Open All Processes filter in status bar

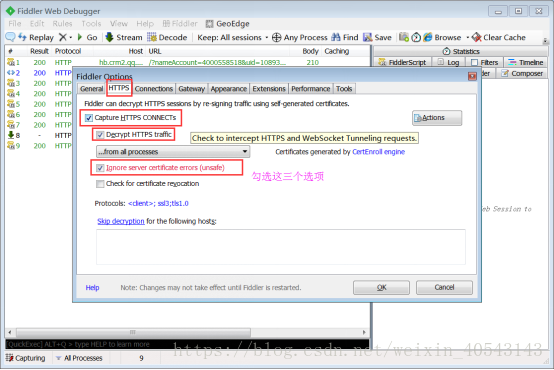(x=79, y=358)
